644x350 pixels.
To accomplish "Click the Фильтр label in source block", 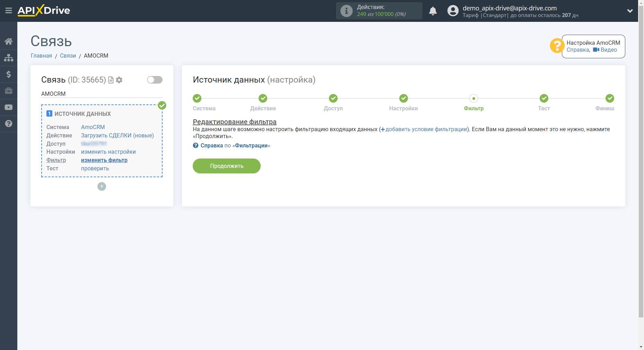I will pos(56,160).
